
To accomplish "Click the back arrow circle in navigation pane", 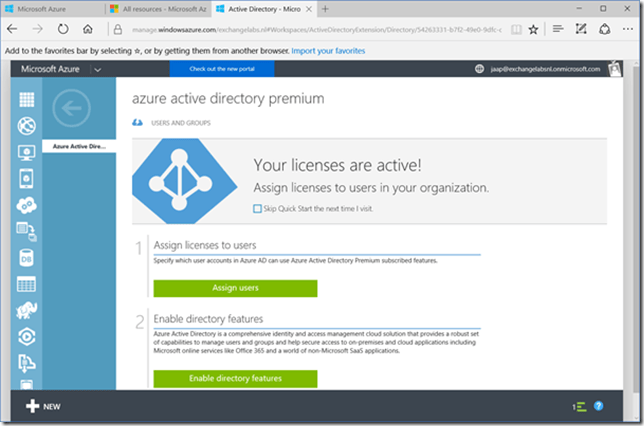I will click(70, 107).
